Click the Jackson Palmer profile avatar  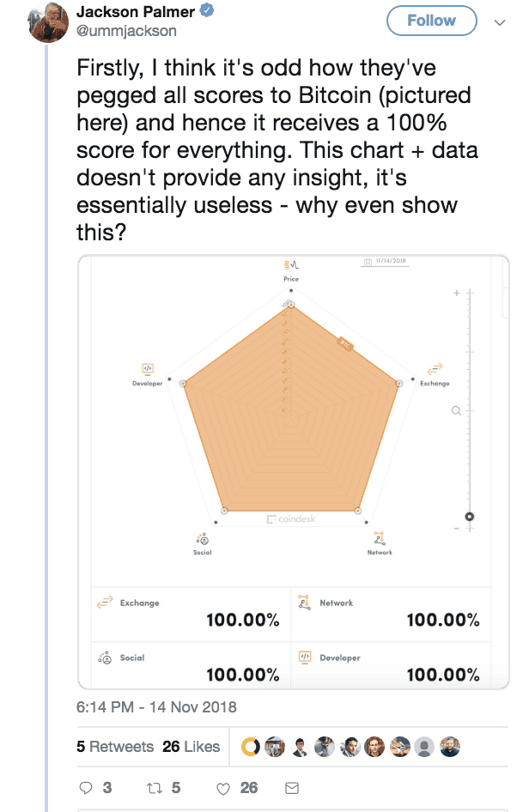[x=49, y=23]
